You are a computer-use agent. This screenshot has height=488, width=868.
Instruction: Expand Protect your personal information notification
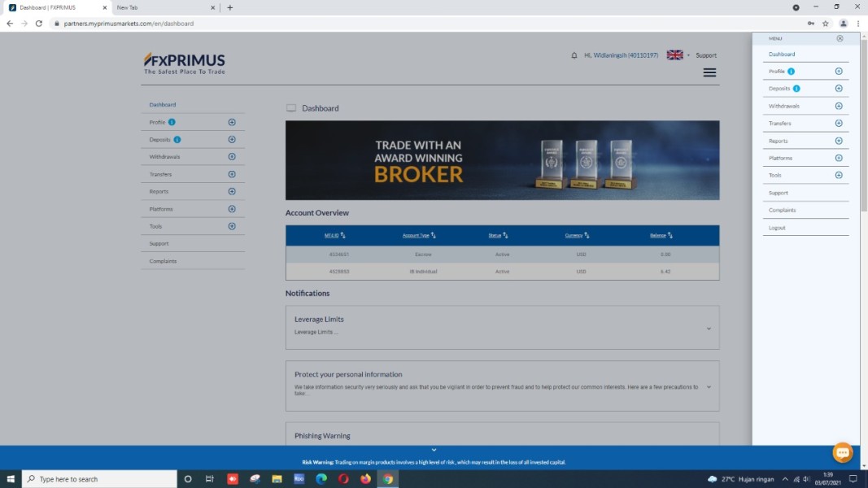pos(709,387)
